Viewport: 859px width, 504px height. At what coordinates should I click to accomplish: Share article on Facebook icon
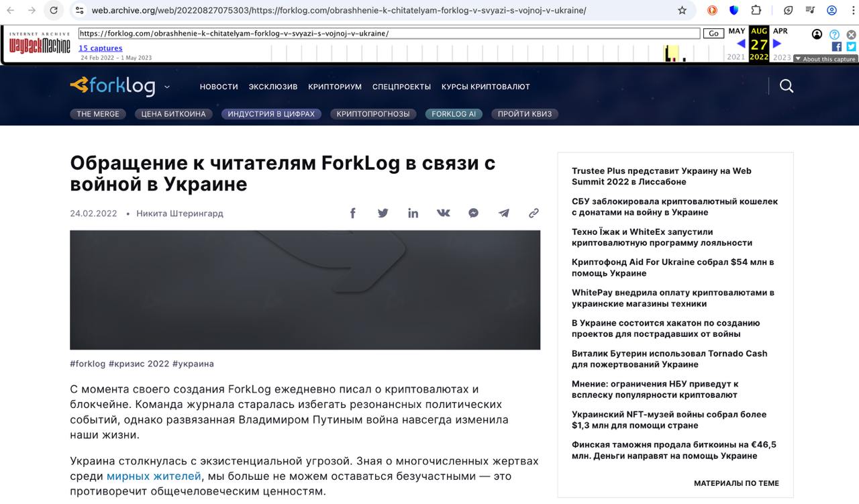pos(352,213)
